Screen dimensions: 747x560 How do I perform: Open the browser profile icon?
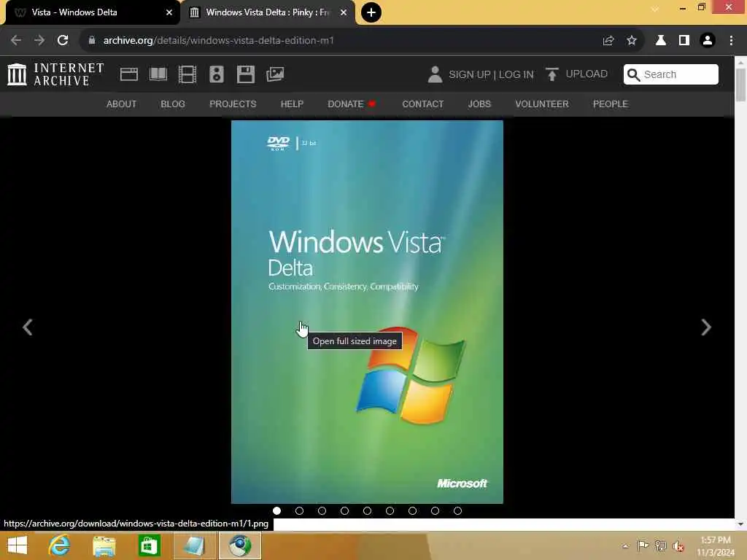[708, 41]
